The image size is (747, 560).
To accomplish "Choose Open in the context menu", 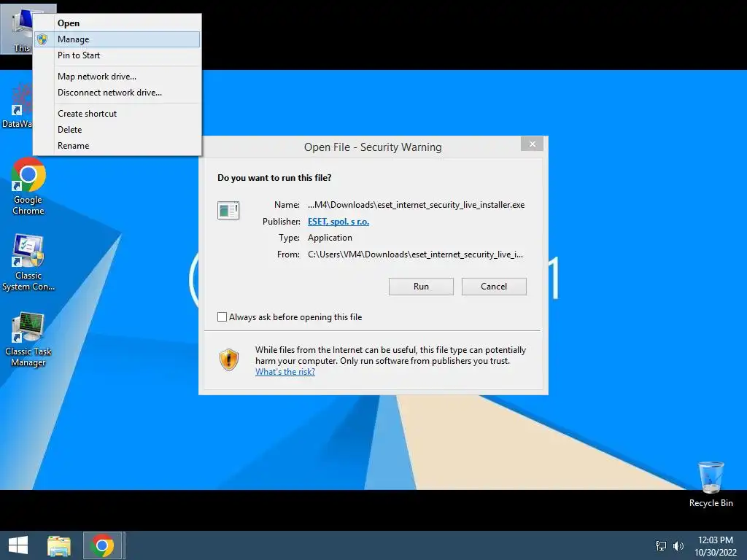I will pos(117,23).
